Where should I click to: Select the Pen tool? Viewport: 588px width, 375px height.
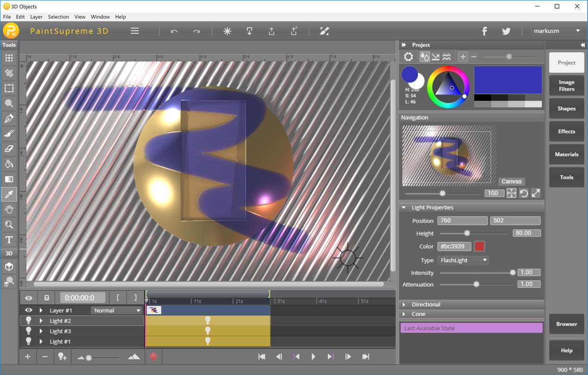[x=9, y=119]
